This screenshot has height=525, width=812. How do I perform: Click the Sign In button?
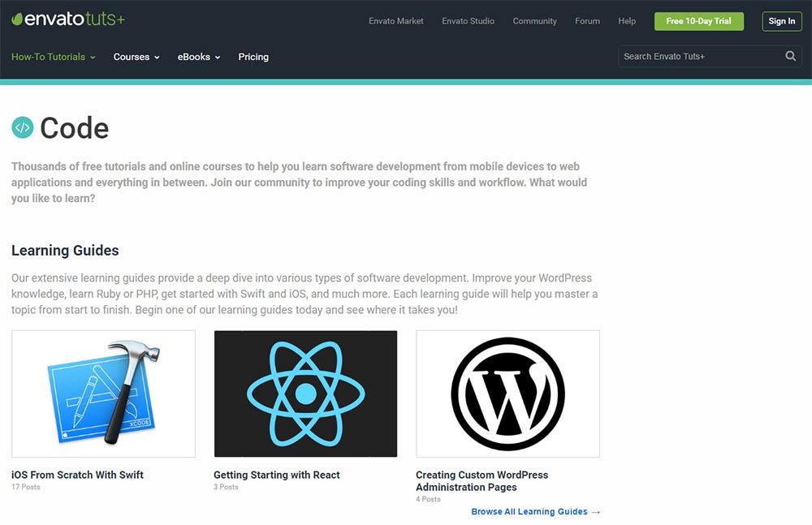(x=781, y=21)
